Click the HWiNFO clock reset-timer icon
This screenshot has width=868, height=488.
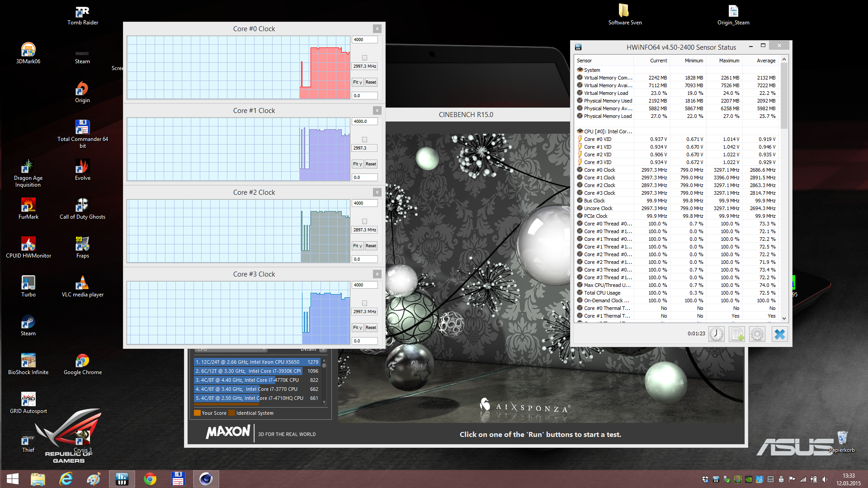pyautogui.click(x=717, y=334)
